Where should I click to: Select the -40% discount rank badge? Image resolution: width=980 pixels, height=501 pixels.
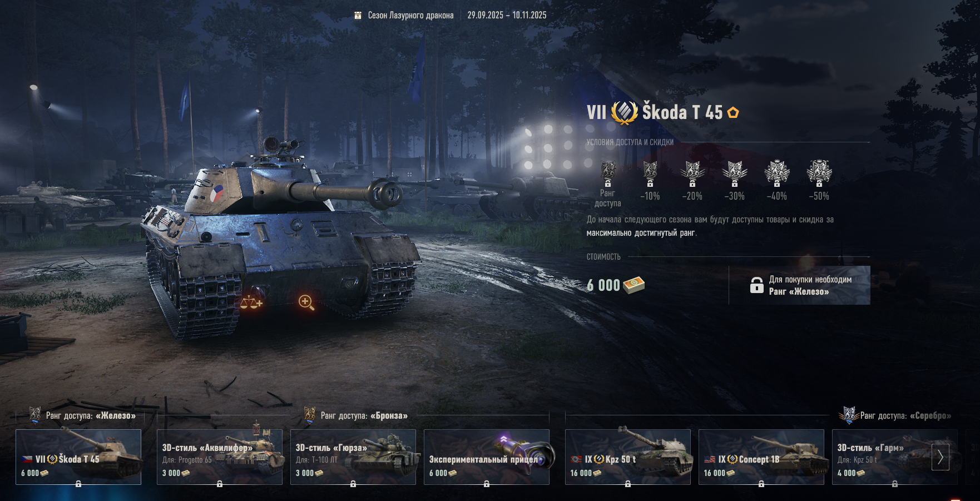pyautogui.click(x=777, y=173)
